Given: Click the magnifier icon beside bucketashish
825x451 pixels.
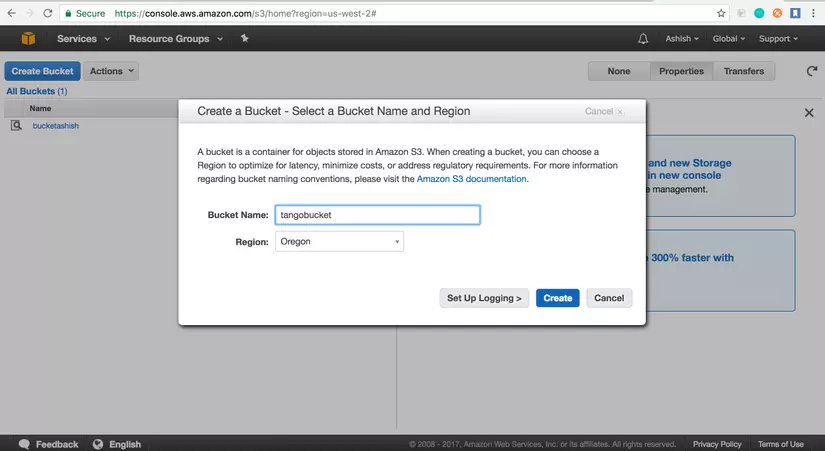Looking at the screenshot, I should coord(16,125).
